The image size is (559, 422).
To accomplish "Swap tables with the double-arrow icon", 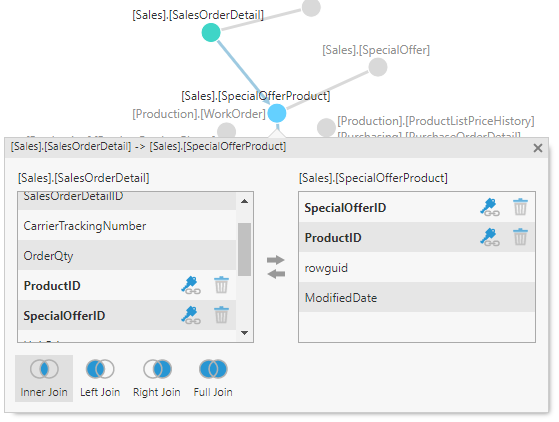I will pyautogui.click(x=276, y=267).
